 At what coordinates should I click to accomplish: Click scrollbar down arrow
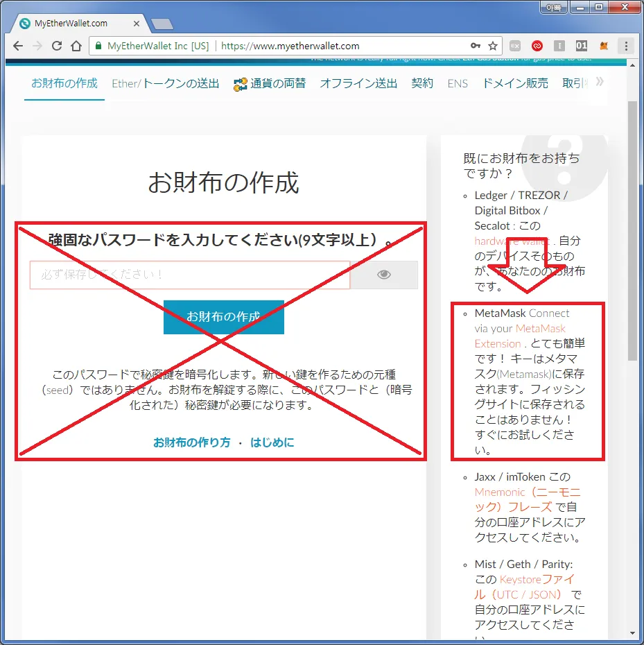click(x=632, y=633)
